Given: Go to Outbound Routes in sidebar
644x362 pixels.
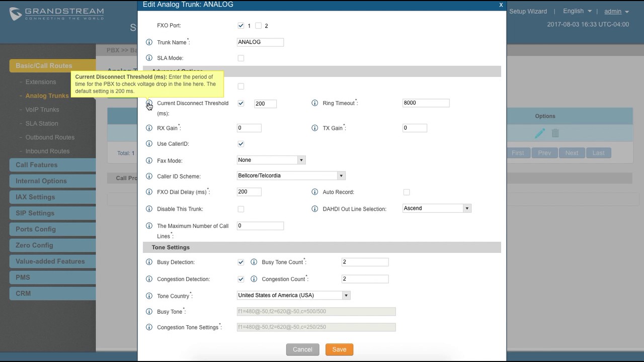Looking at the screenshot, I should click(x=50, y=137).
